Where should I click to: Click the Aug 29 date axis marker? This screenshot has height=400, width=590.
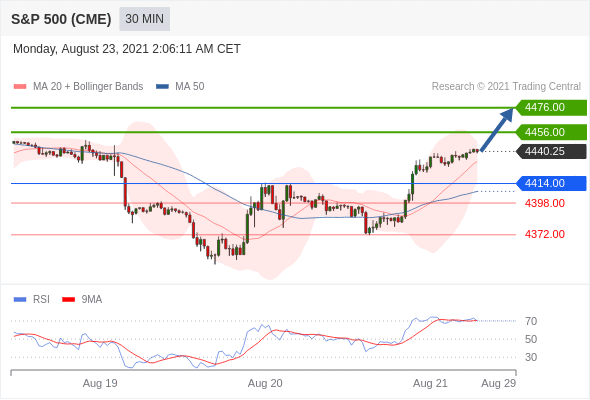point(499,383)
